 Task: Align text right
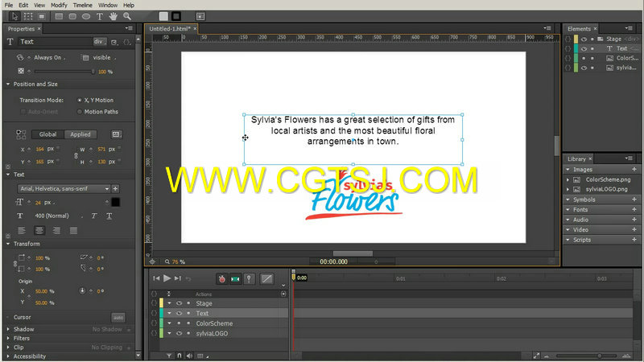click(56, 231)
